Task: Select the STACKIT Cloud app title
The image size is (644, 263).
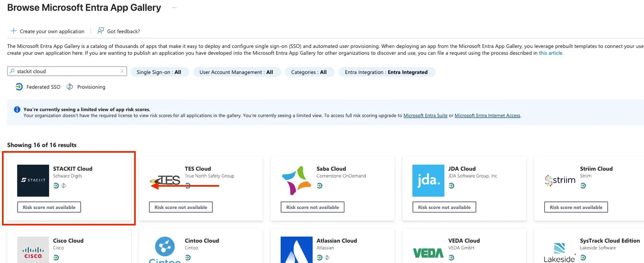Action: [73, 169]
